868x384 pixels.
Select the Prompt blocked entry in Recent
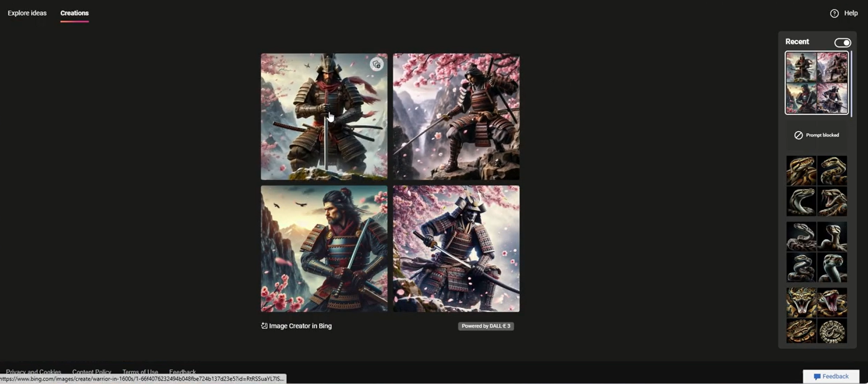point(816,135)
